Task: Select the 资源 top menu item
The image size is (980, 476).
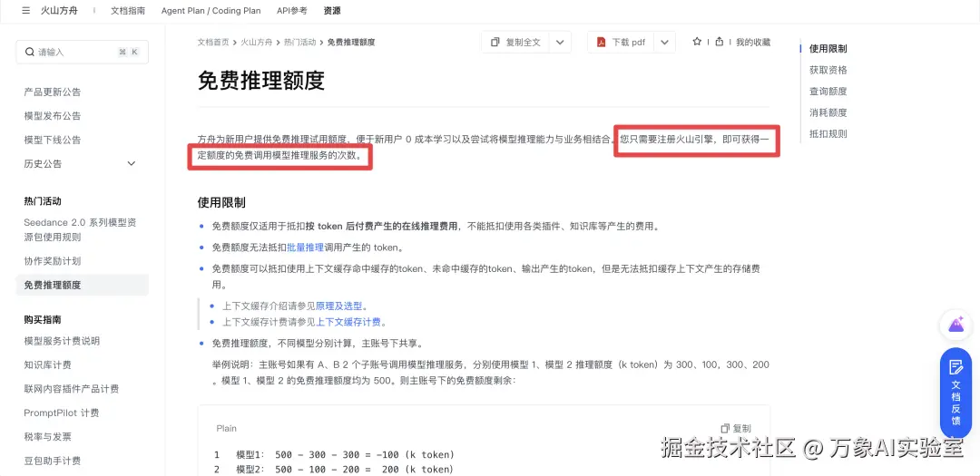Action: [332, 11]
